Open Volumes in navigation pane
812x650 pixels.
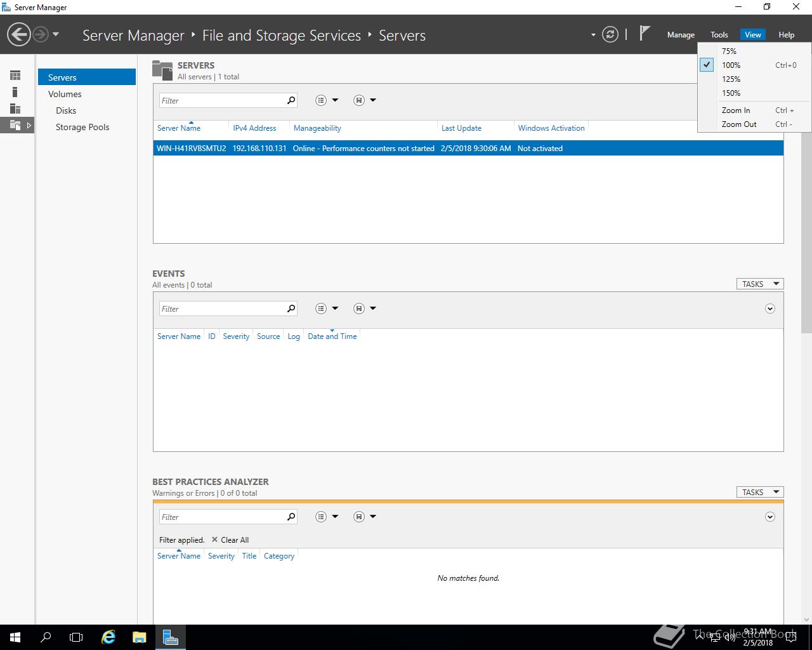[87, 94]
